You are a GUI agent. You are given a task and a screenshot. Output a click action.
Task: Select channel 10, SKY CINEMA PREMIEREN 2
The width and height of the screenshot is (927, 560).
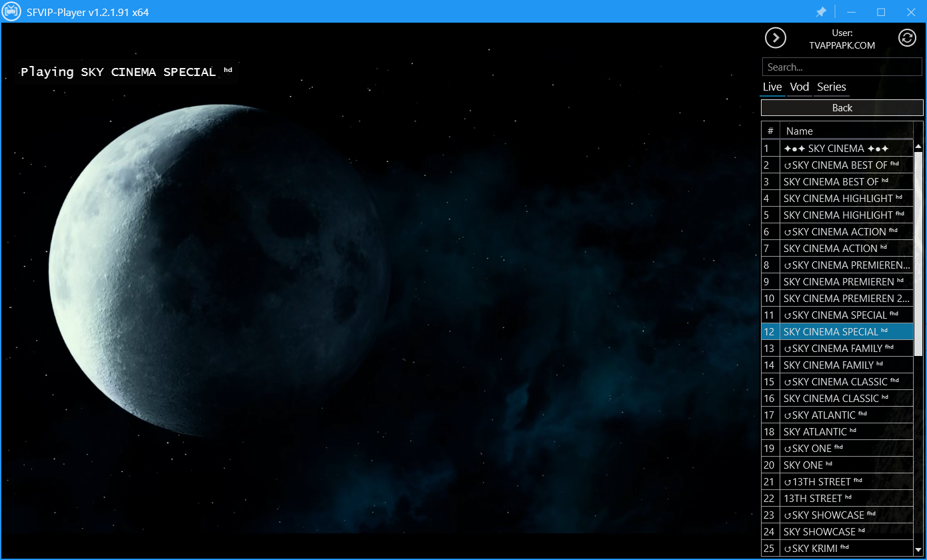pyautogui.click(x=838, y=299)
